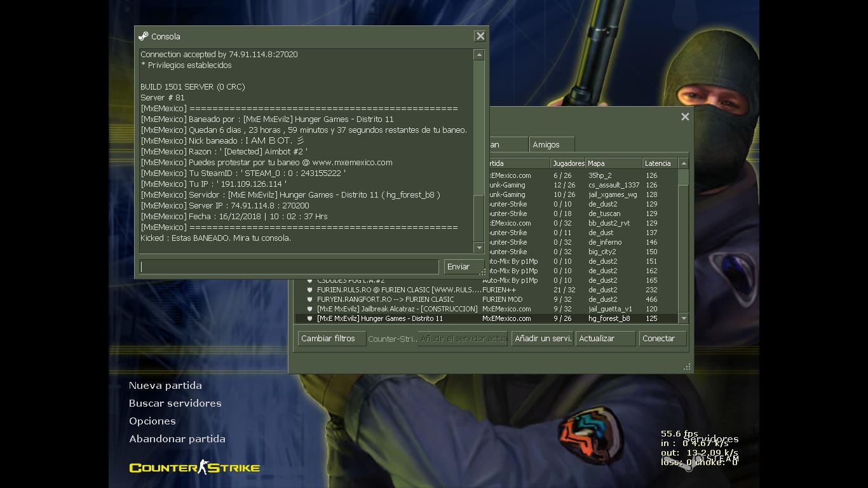Click the de_inferno map cell
This screenshot has height=488, width=868.
point(605,242)
